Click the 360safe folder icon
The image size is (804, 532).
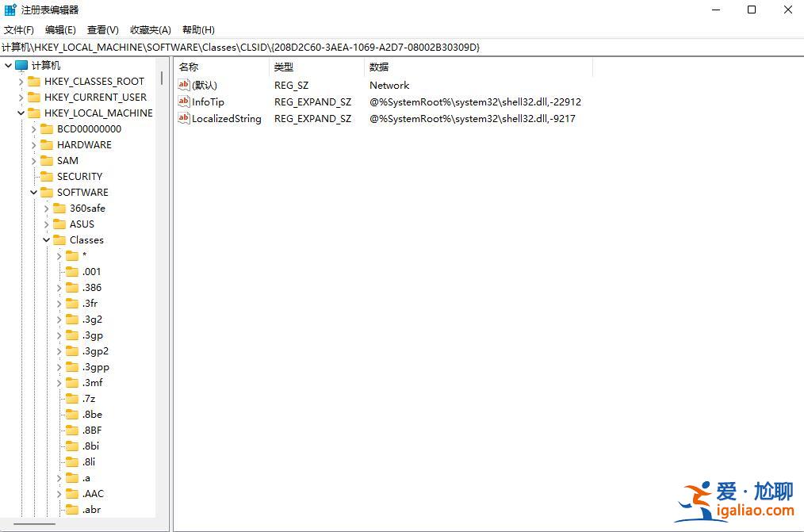pos(61,208)
